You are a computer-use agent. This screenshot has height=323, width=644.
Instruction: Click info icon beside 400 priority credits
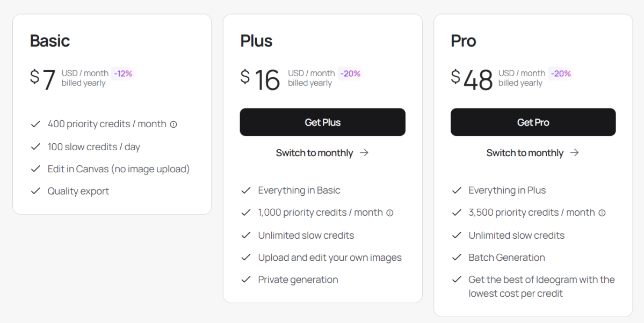click(173, 124)
